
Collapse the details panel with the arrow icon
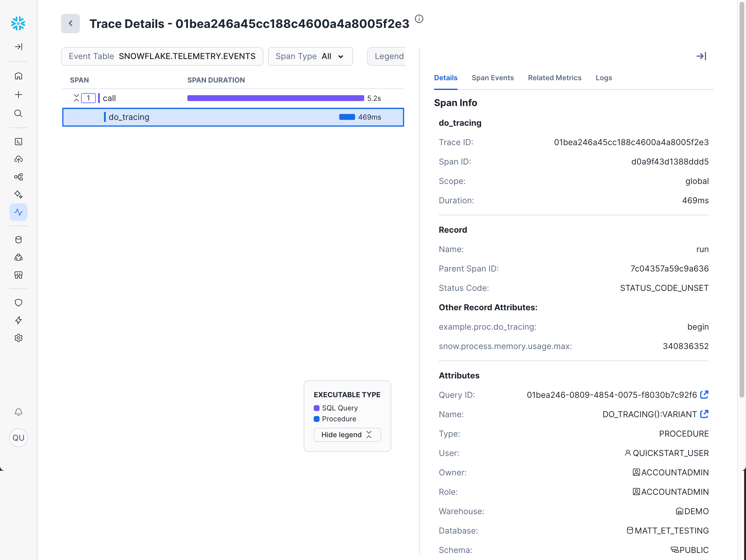pyautogui.click(x=702, y=56)
